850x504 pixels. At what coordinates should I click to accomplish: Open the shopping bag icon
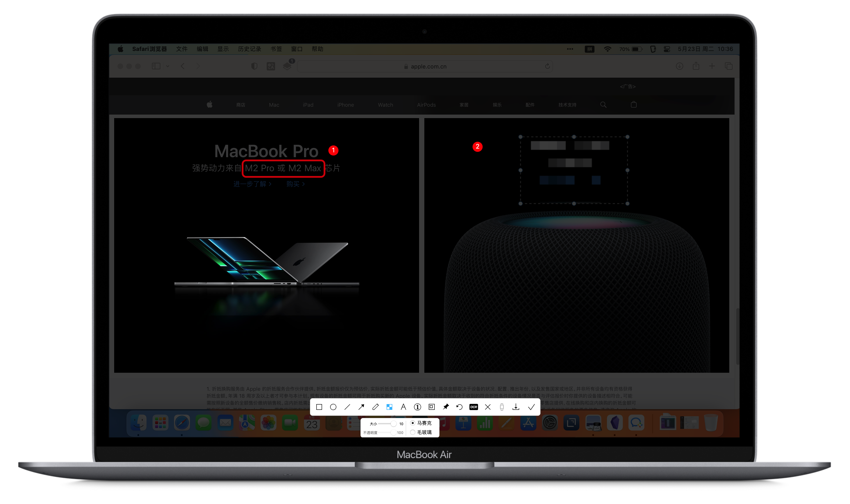coord(634,105)
